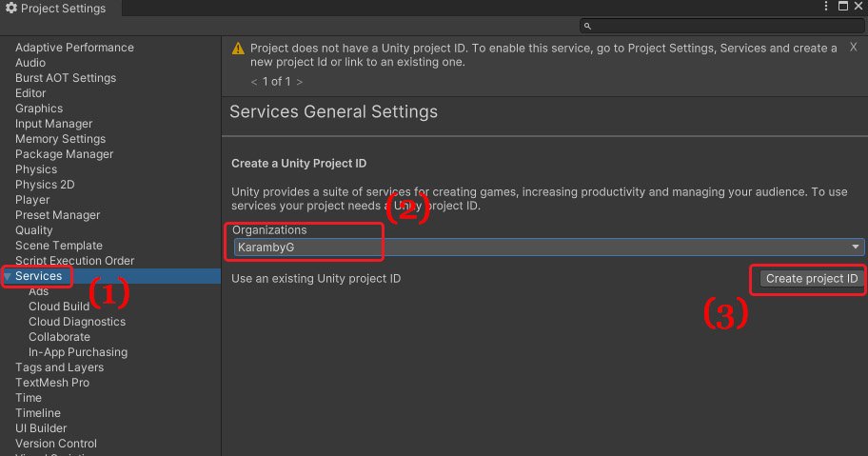Click the previous notification arrow
This screenshot has height=456, width=868.
tap(254, 82)
